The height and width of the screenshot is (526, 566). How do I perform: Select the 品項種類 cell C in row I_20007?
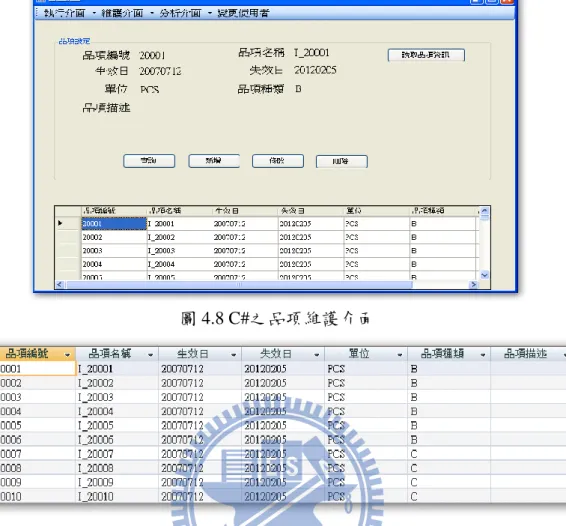coord(449,454)
